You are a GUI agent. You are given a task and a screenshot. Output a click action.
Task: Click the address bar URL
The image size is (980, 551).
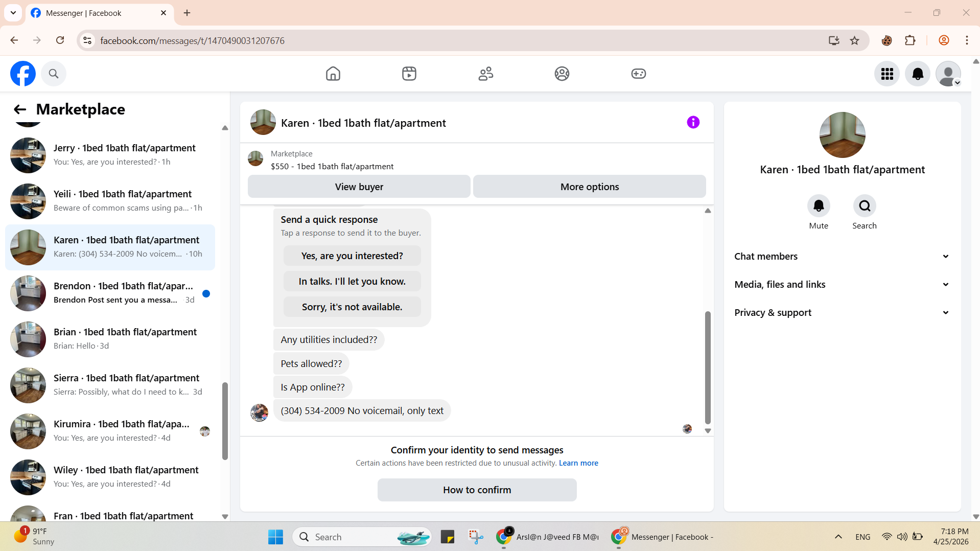(x=192, y=40)
